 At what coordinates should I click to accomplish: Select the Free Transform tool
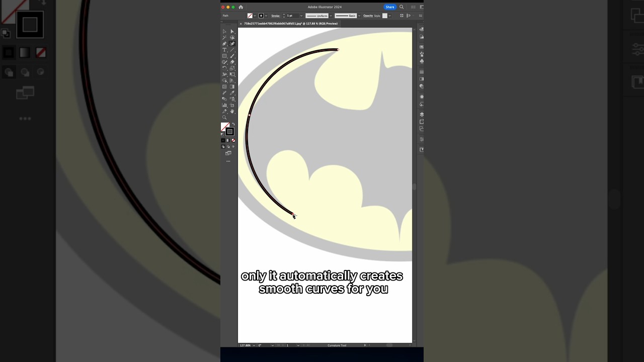tap(232, 74)
